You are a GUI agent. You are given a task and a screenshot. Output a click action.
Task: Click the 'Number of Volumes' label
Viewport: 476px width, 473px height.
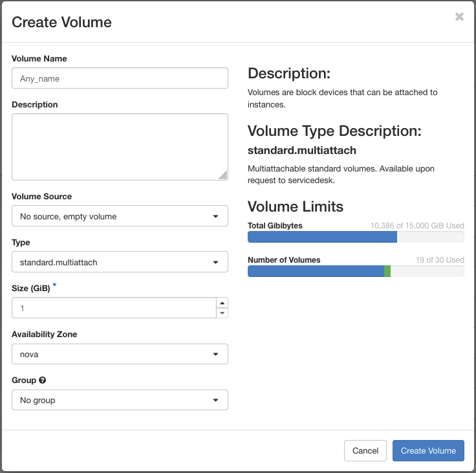coord(284,260)
